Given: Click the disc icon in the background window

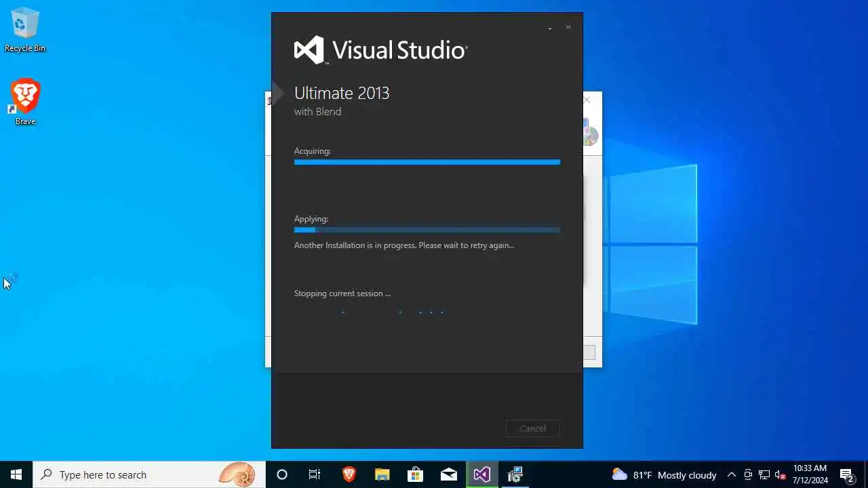Looking at the screenshot, I should (x=589, y=134).
